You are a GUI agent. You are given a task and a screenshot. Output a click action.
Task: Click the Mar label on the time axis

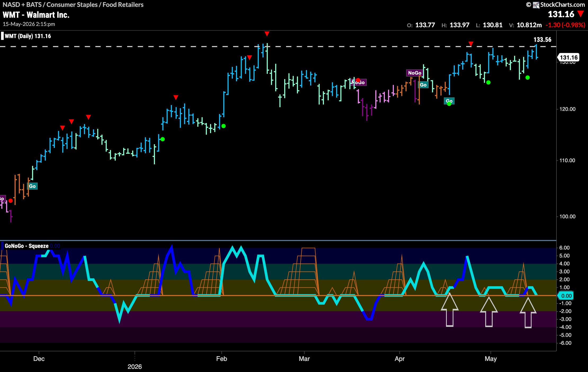[304, 359]
